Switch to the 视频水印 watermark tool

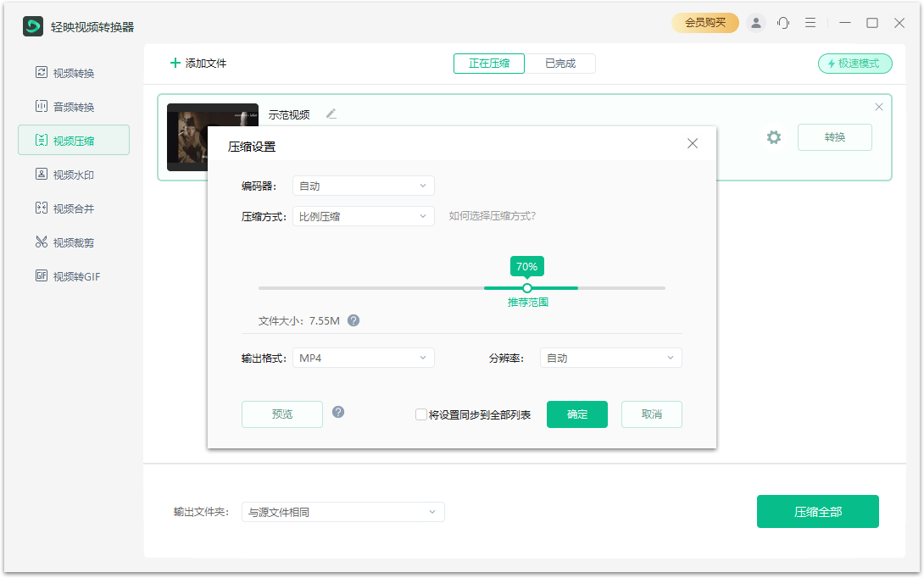pos(73,174)
